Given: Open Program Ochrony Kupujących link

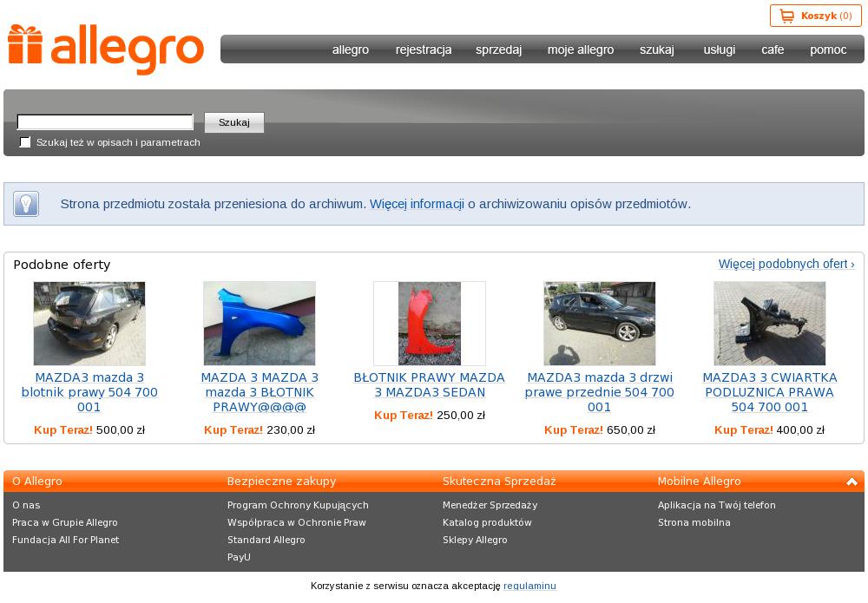Looking at the screenshot, I should (x=298, y=505).
